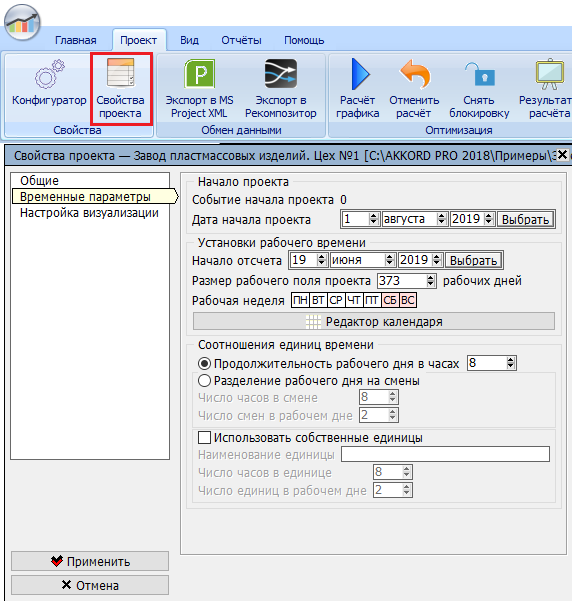Open the Редактор календаря button

pyautogui.click(x=374, y=322)
